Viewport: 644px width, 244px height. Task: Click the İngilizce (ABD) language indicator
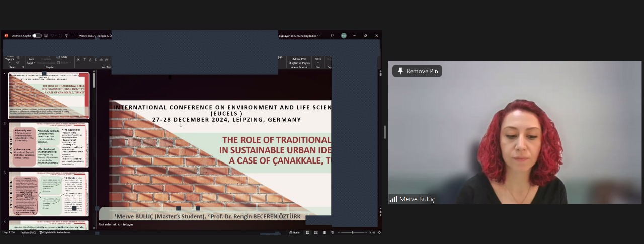coord(28,232)
